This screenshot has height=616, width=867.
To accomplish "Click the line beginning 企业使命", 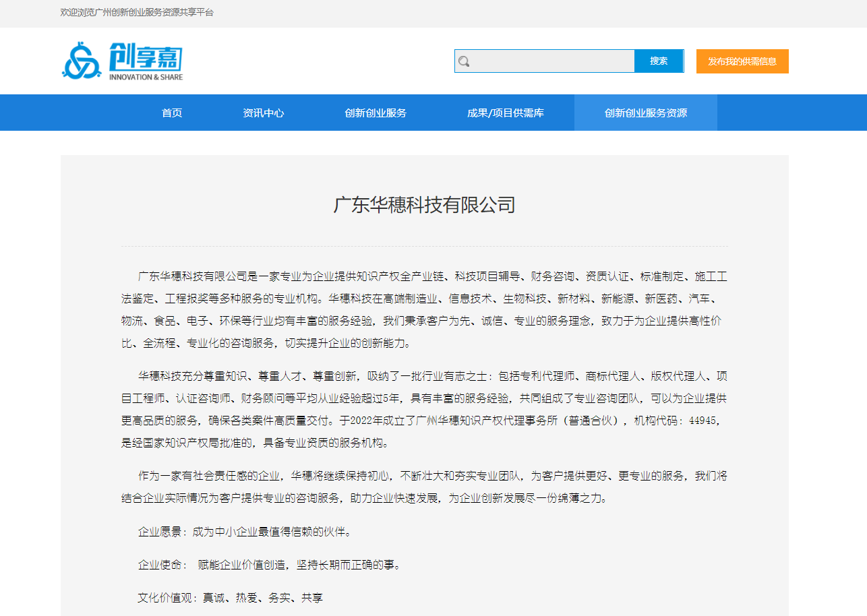I will pos(269,564).
